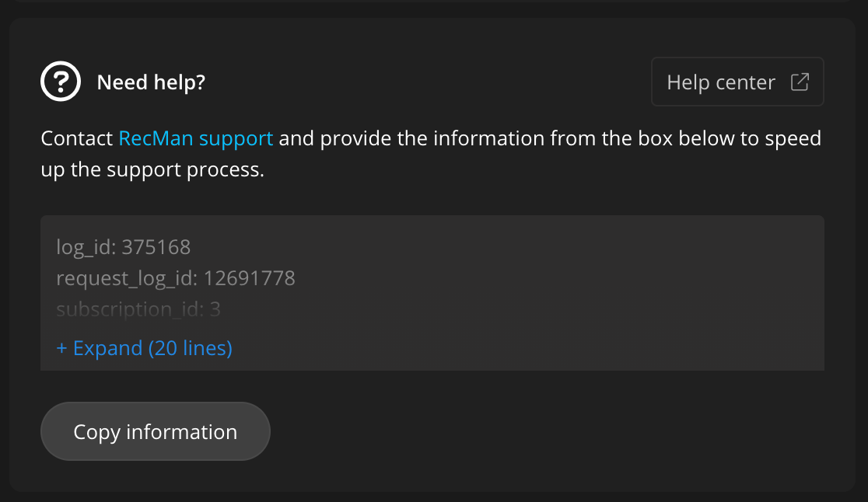Click the request_log_id value 12691778
Screen dimensions: 868x502
click(x=250, y=278)
